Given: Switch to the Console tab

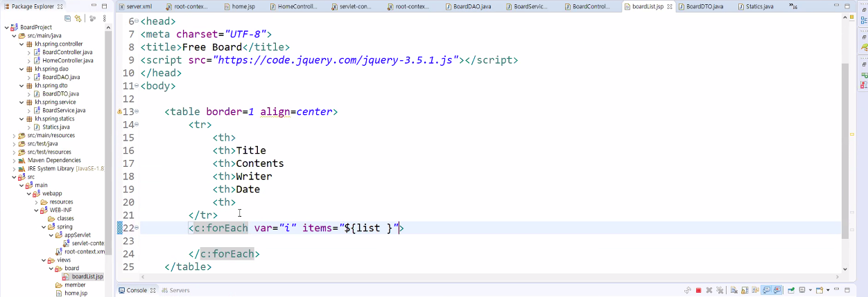Looking at the screenshot, I should [x=137, y=290].
